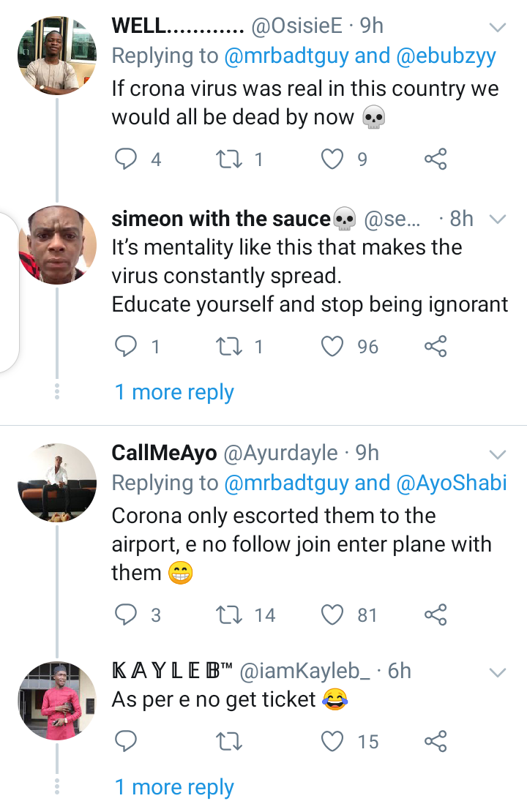Image resolution: width=527 pixels, height=812 pixels.
Task: Like the tweet from OsisieE
Action: click(332, 159)
